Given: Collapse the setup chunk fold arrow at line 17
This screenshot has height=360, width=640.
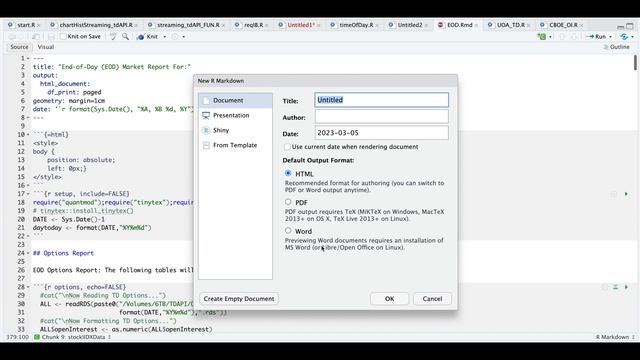Looking at the screenshot, I should point(28,194).
